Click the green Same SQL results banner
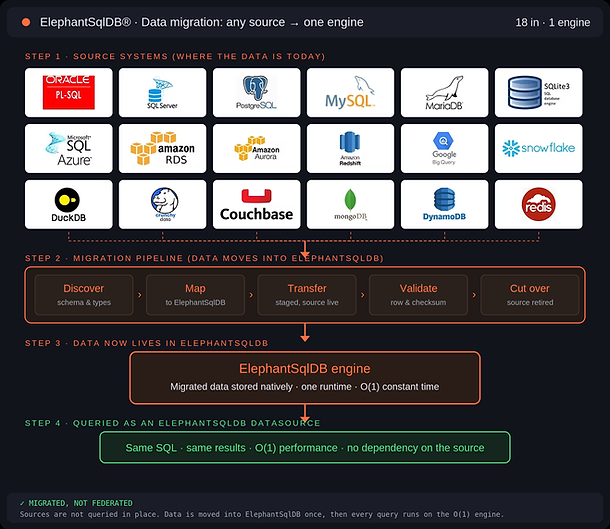This screenshot has width=610, height=529. [305, 448]
